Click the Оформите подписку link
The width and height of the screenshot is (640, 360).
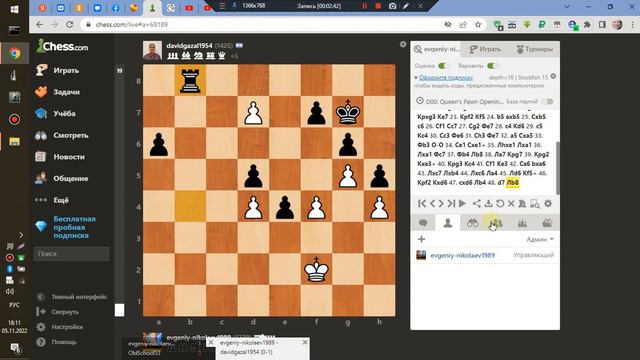click(446, 77)
